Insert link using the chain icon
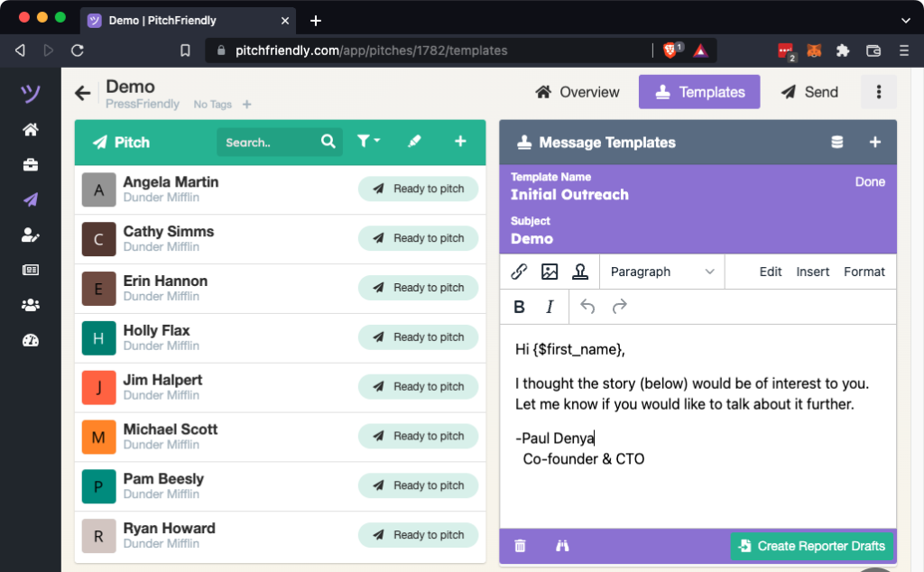 [519, 272]
